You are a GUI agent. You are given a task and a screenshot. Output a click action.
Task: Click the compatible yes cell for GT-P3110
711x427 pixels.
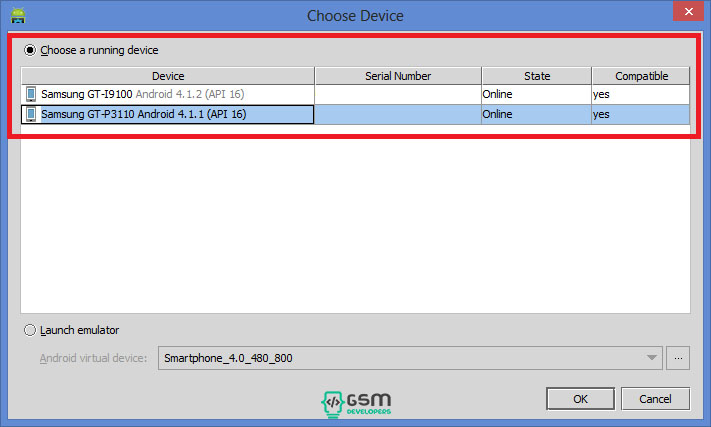pos(641,114)
